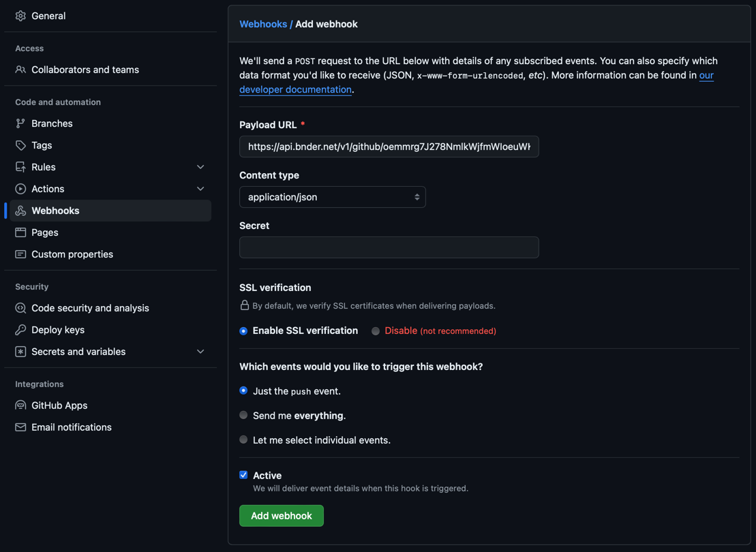The width and height of the screenshot is (756, 552).
Task: Select Enable SSL verification radio button
Action: point(243,331)
